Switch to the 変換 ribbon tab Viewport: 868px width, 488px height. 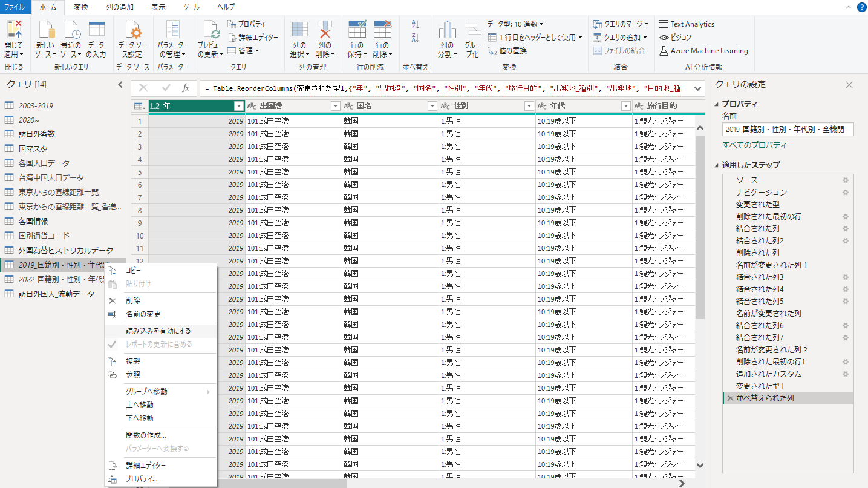(80, 7)
